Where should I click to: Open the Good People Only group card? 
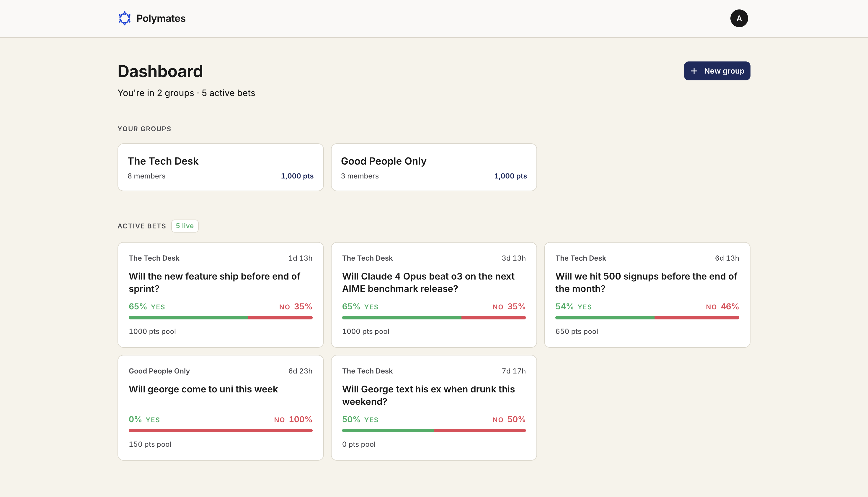point(433,167)
